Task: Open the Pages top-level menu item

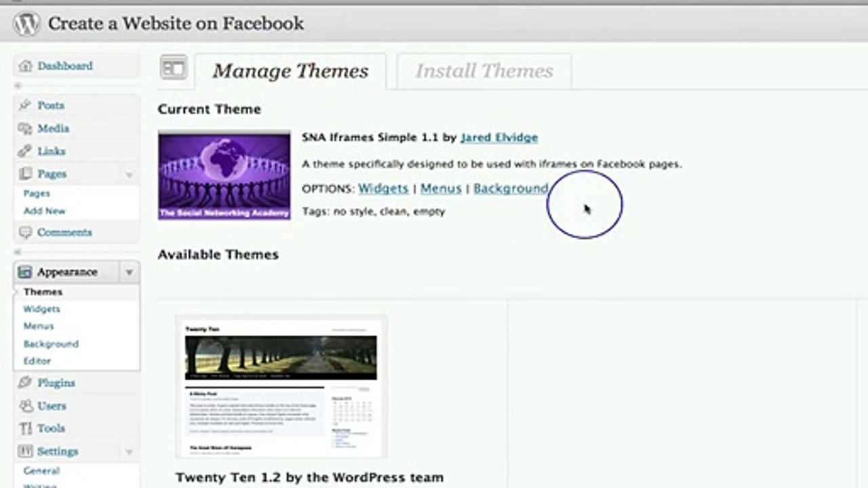Action: [x=52, y=174]
